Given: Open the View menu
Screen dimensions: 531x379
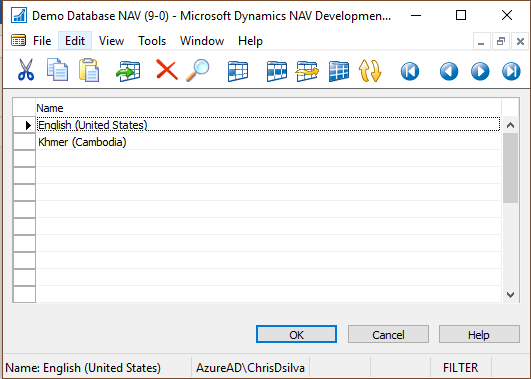Looking at the screenshot, I should (111, 41).
